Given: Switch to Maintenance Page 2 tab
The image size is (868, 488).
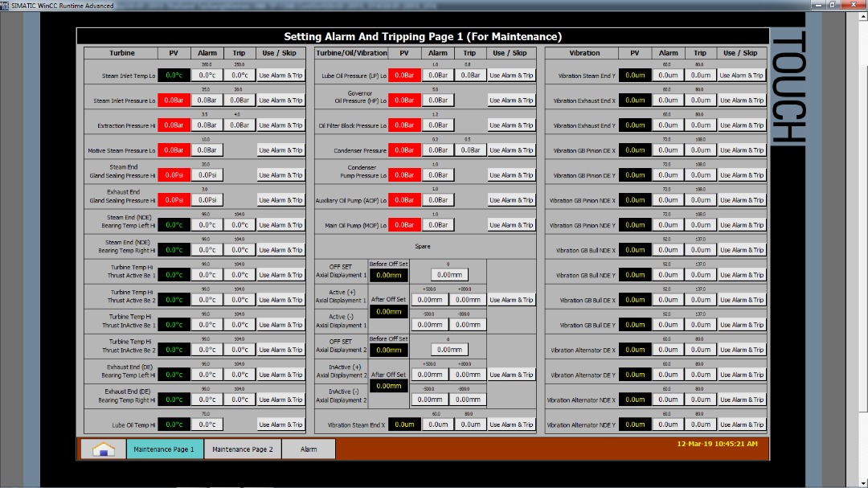Looking at the screenshot, I should point(243,449).
